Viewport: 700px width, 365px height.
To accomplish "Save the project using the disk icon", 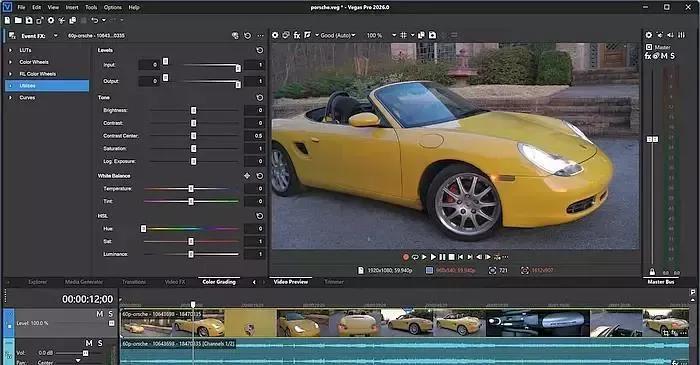I will point(29,20).
